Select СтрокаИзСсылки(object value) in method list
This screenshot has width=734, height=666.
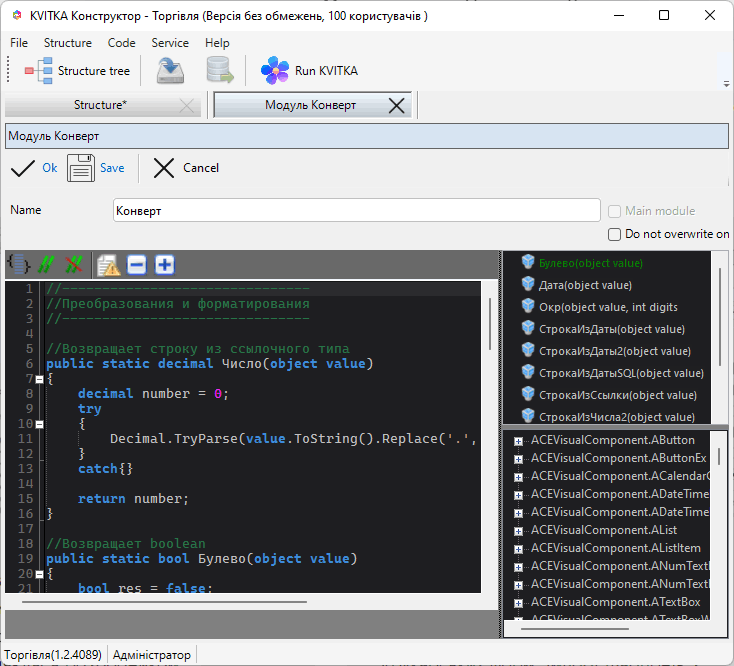[x=618, y=395]
